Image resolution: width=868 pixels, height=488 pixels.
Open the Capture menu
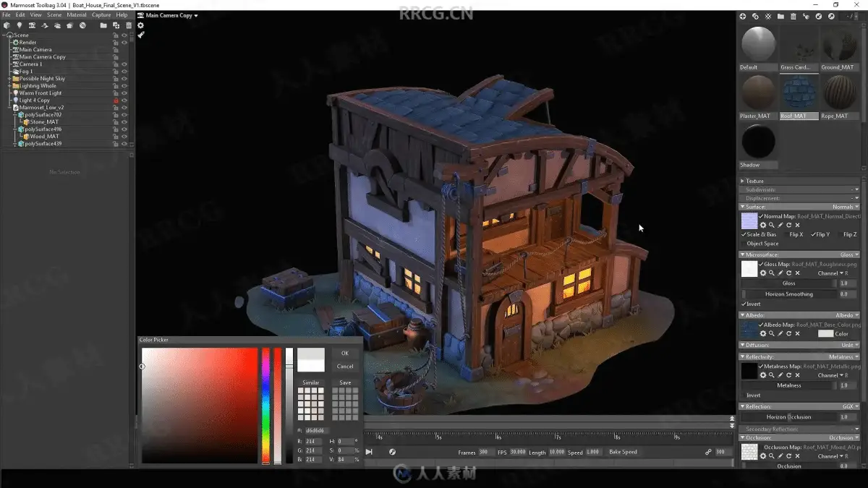(x=101, y=14)
